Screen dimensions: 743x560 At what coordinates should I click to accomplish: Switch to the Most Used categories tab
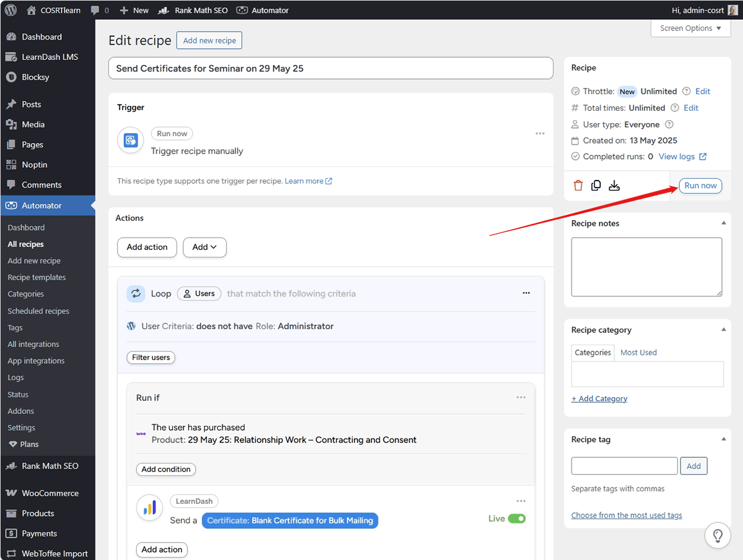638,352
